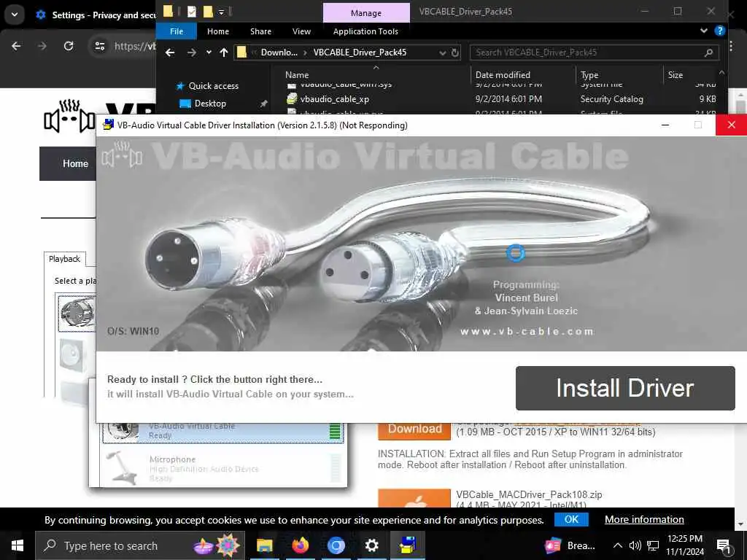The image size is (747, 560).
Task: Click the Install Driver button
Action: 625,388
